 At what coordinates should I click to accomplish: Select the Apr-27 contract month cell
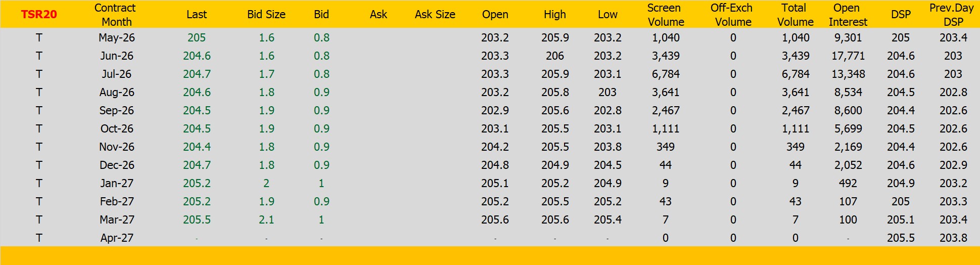tap(117, 238)
